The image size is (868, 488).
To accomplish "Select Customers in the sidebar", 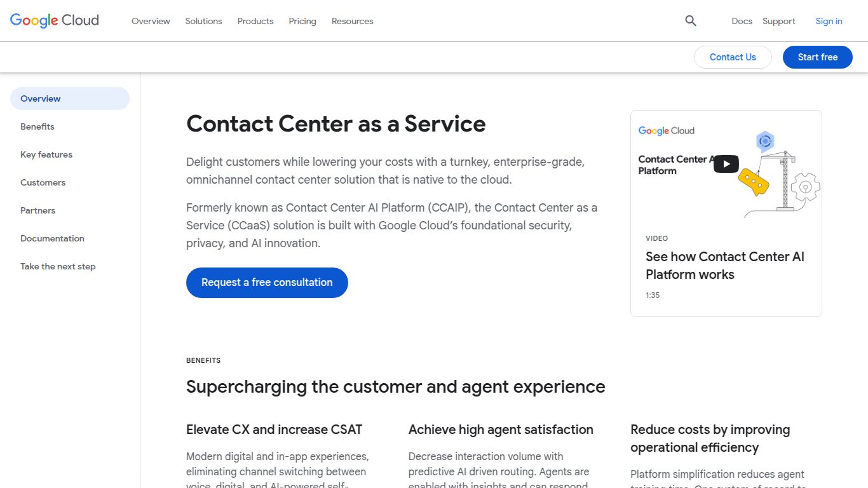I will 43,182.
